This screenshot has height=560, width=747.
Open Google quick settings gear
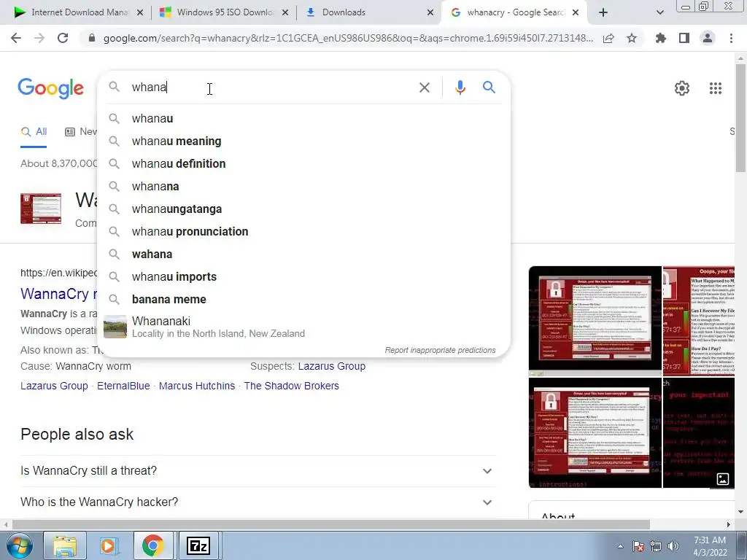click(x=682, y=88)
